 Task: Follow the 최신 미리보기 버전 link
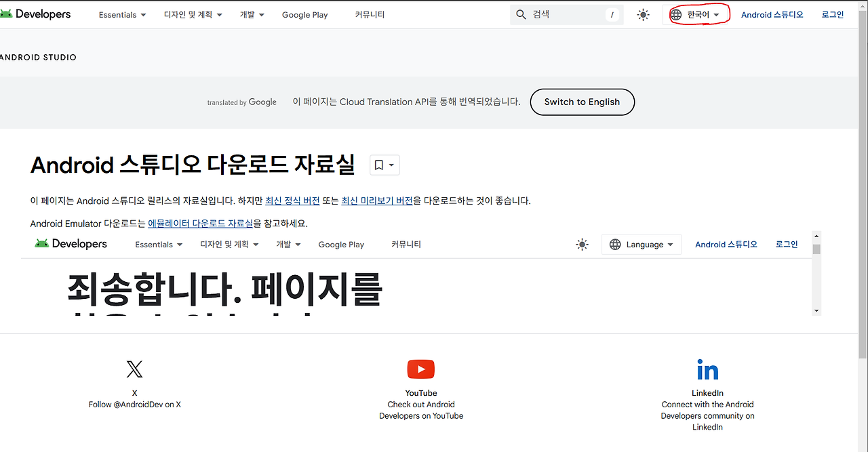coord(377,201)
